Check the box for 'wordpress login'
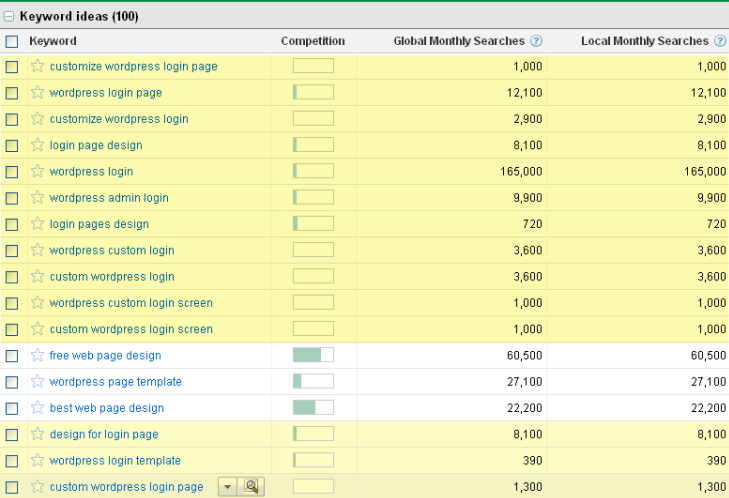Image resolution: width=729 pixels, height=498 pixels. (x=12, y=172)
